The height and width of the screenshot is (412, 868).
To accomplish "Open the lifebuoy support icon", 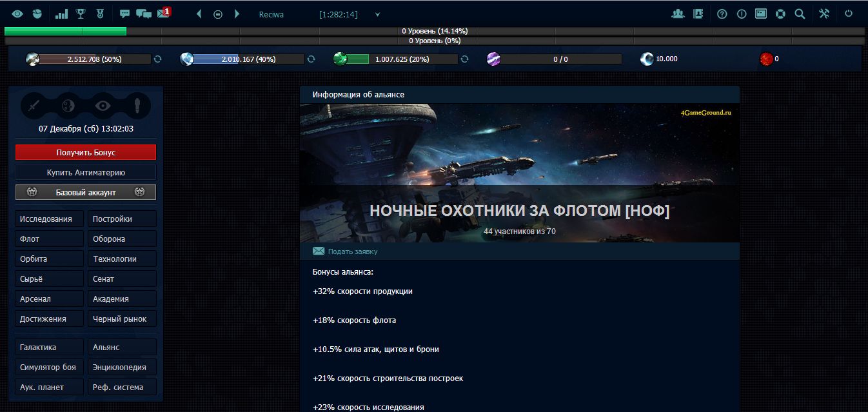I will pyautogui.click(x=780, y=14).
